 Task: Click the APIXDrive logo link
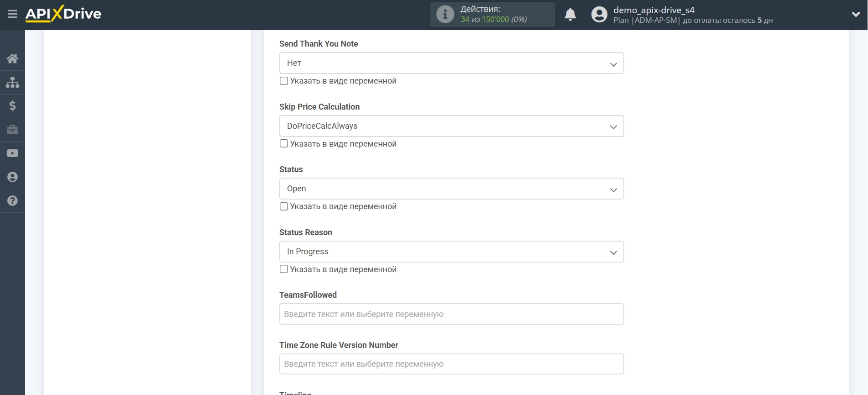click(x=63, y=14)
